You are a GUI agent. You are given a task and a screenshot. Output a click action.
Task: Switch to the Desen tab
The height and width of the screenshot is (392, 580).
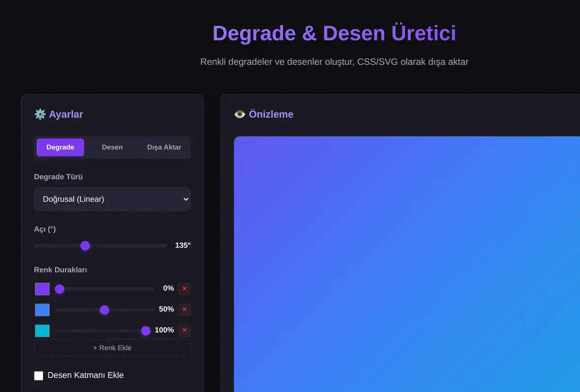[x=112, y=147]
